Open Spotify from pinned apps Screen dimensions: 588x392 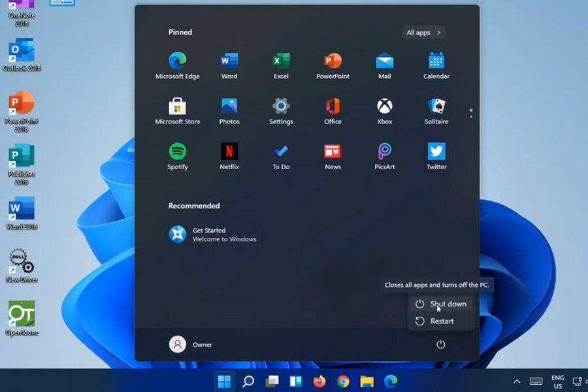[177, 156]
